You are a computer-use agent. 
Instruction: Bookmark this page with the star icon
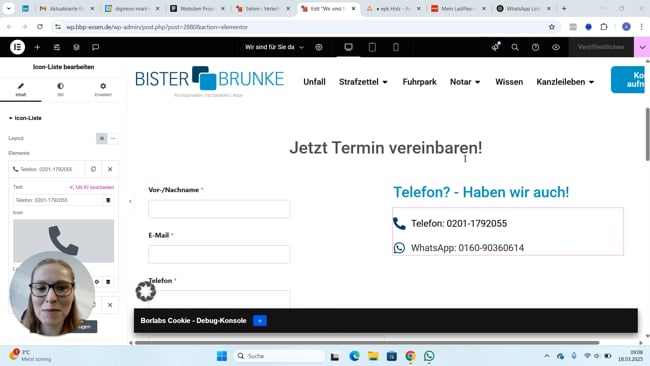tap(552, 27)
